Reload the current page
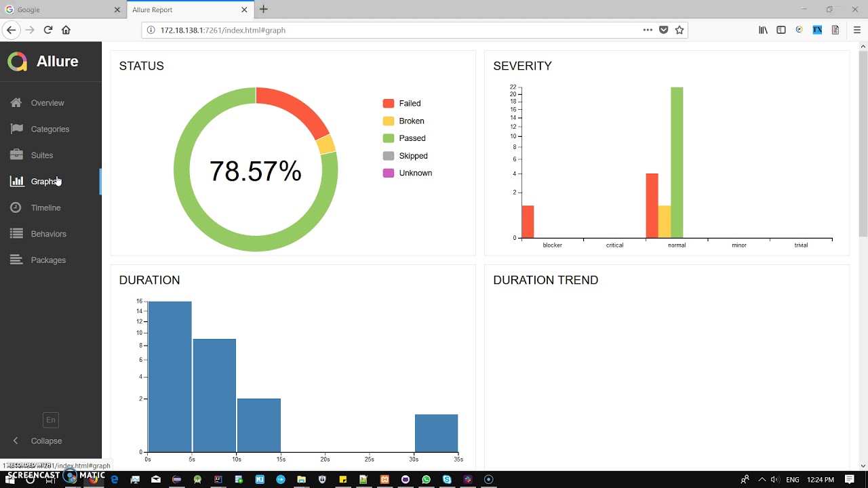The height and width of the screenshot is (488, 868). [48, 30]
